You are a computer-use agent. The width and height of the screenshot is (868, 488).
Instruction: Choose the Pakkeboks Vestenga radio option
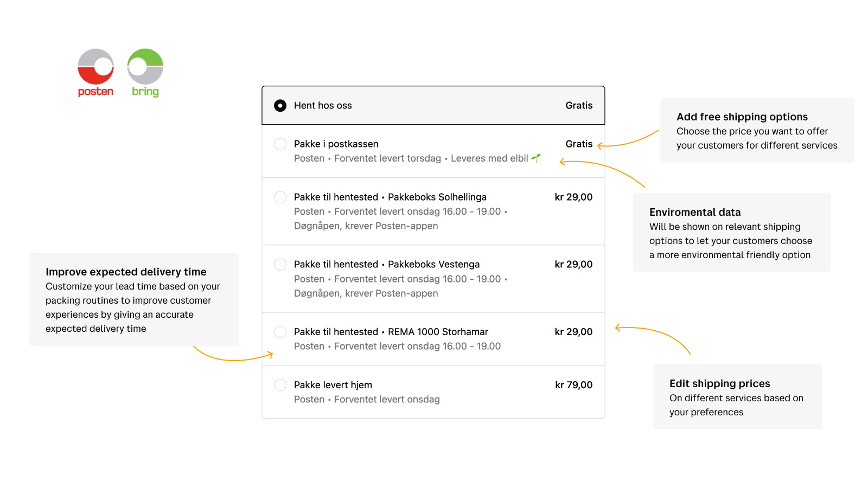[280, 265]
